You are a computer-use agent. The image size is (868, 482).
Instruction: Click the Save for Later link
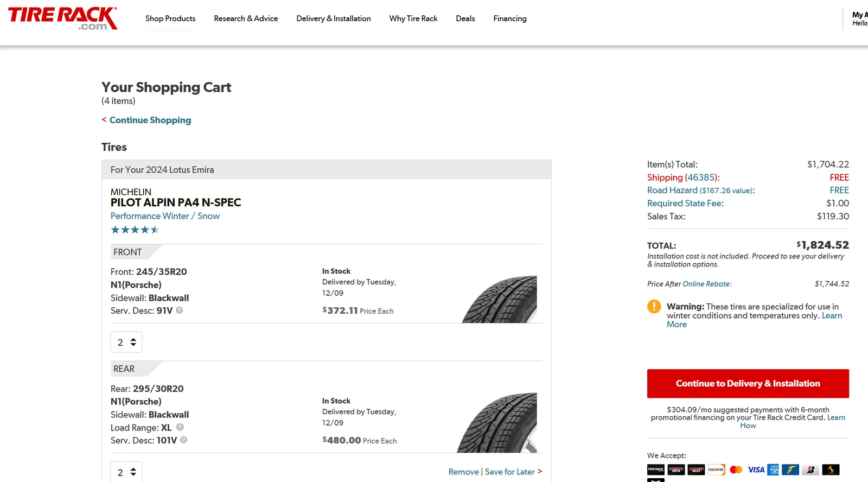[509, 472]
